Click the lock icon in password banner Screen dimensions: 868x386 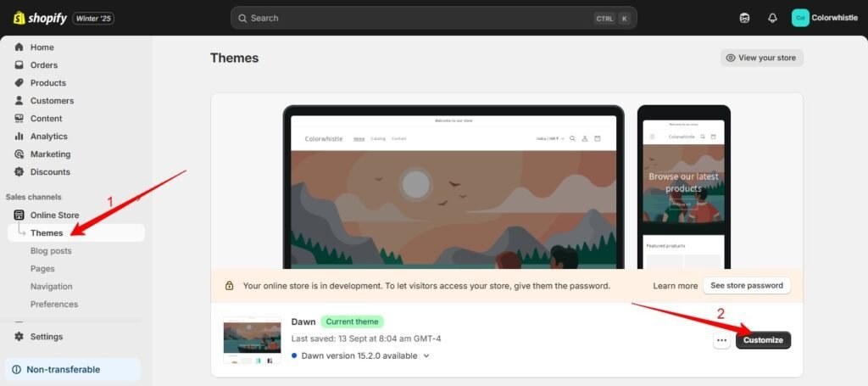pyautogui.click(x=229, y=286)
